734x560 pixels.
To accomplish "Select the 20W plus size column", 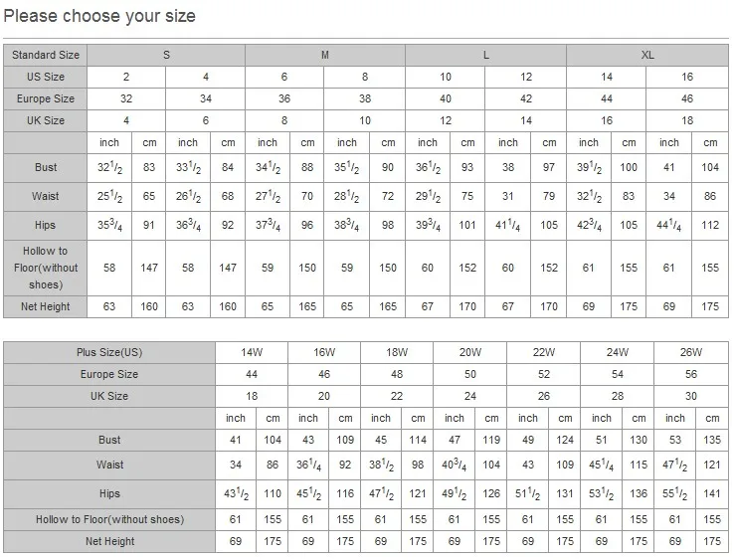I will tap(470, 352).
